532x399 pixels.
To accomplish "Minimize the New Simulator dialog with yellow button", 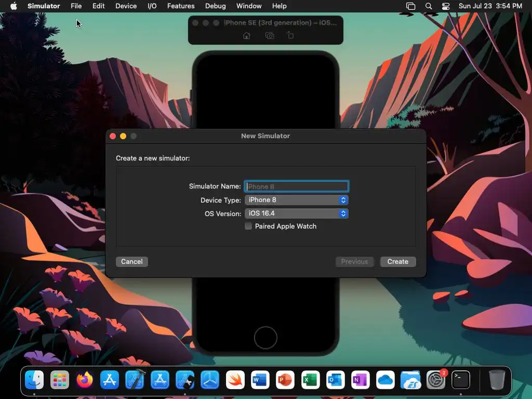I will coord(123,136).
